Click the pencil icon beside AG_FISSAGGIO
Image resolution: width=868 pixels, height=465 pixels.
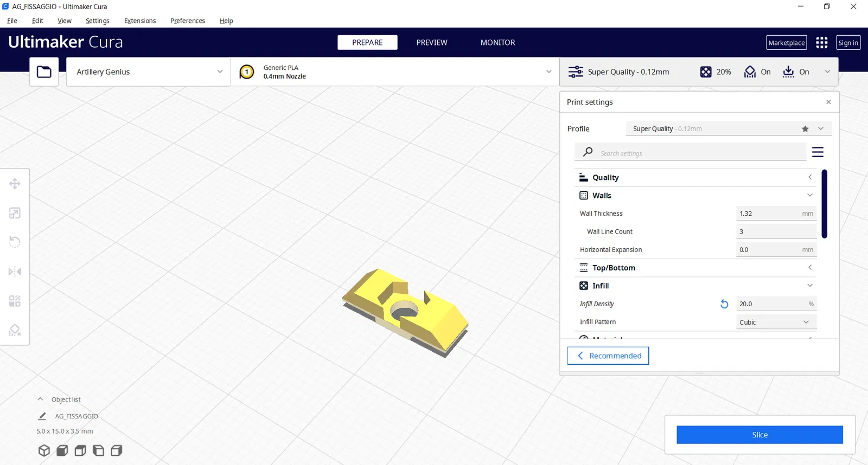click(x=42, y=416)
